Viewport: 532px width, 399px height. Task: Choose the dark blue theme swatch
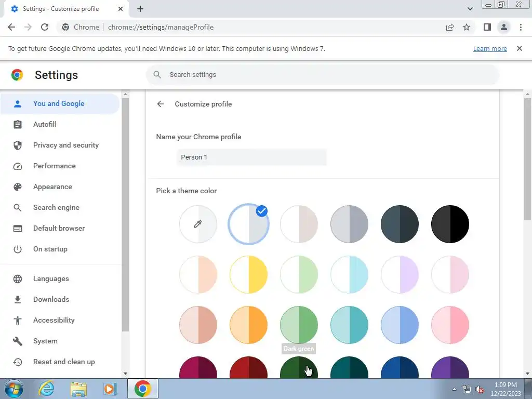[400, 368]
